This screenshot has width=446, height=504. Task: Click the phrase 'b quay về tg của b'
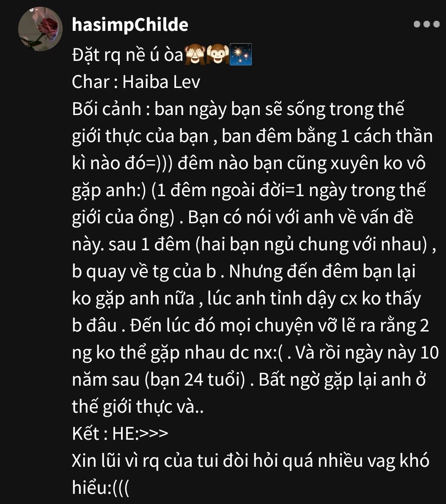point(144,271)
